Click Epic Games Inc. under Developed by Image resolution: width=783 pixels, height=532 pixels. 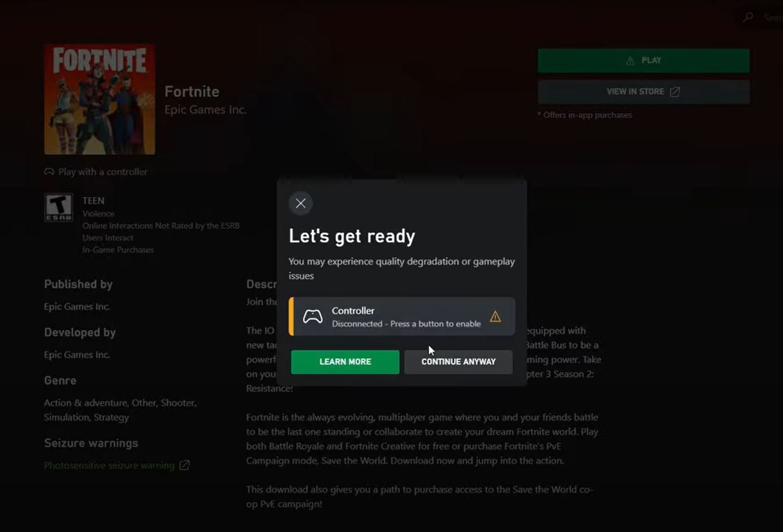pos(77,355)
